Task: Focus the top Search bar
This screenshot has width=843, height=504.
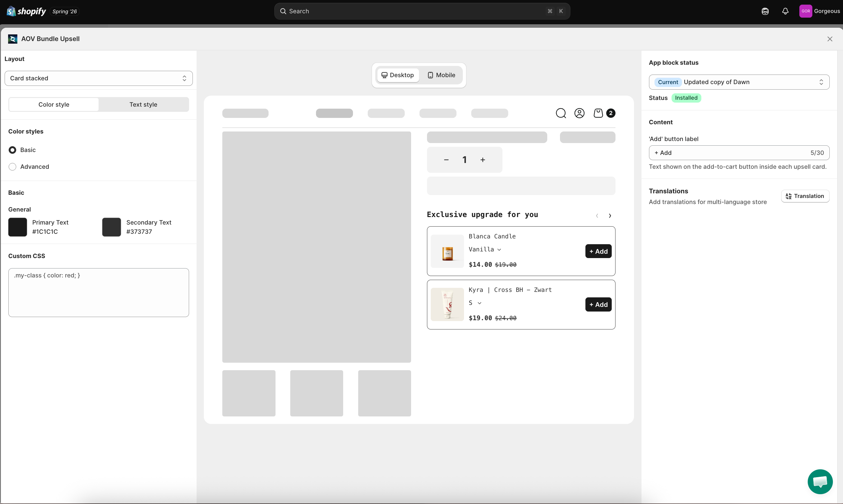Action: click(422, 11)
